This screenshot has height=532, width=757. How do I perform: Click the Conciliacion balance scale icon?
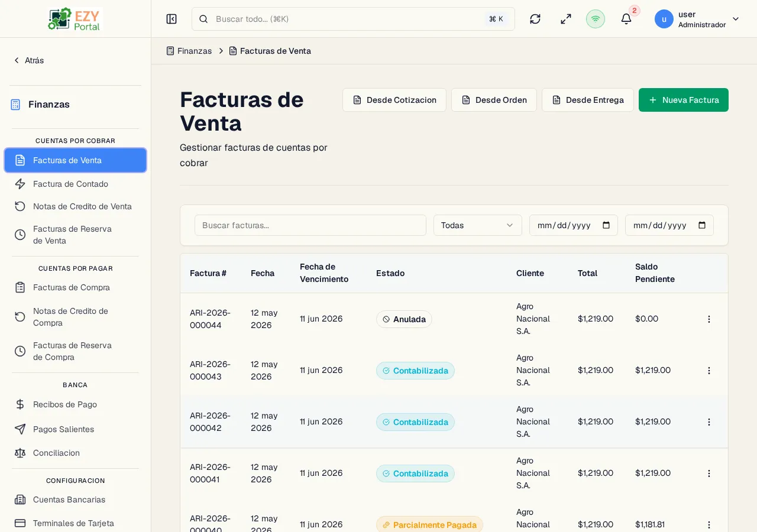tap(20, 453)
